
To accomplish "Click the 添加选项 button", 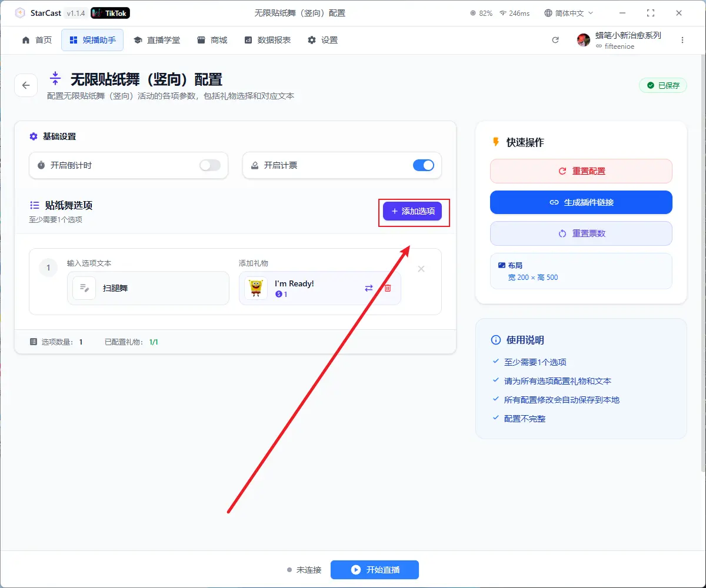I will [x=412, y=211].
